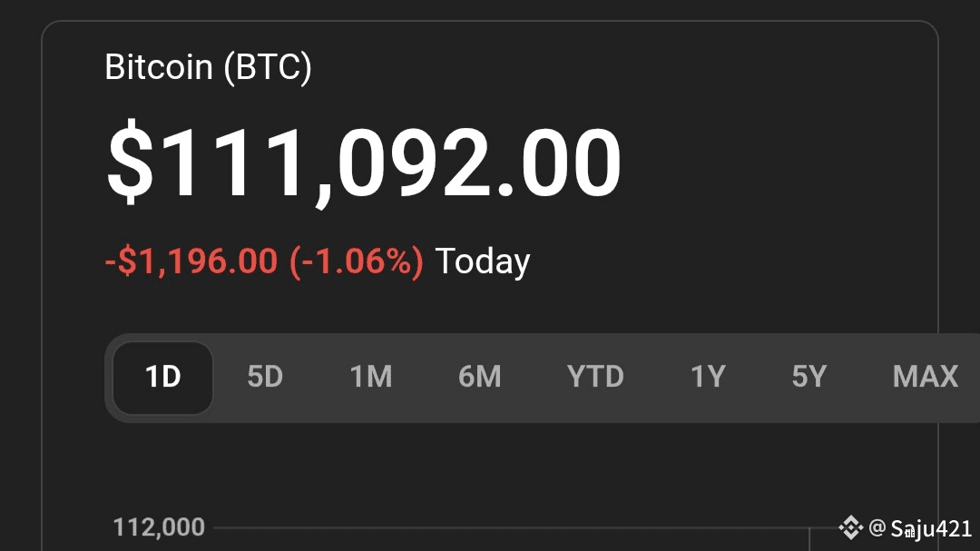The height and width of the screenshot is (551, 980).
Task: Choose the 1M time range
Action: [370, 377]
